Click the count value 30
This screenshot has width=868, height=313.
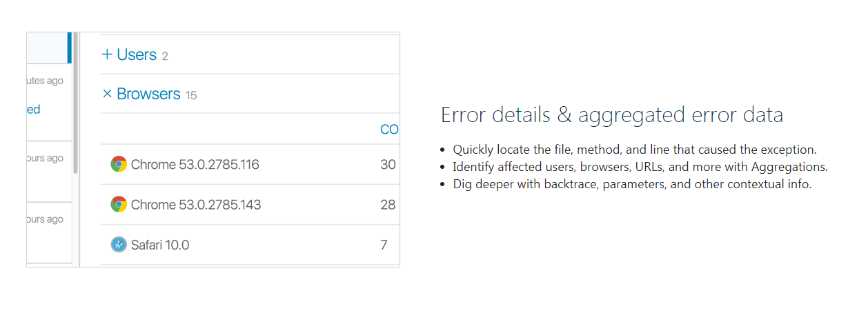[388, 165]
